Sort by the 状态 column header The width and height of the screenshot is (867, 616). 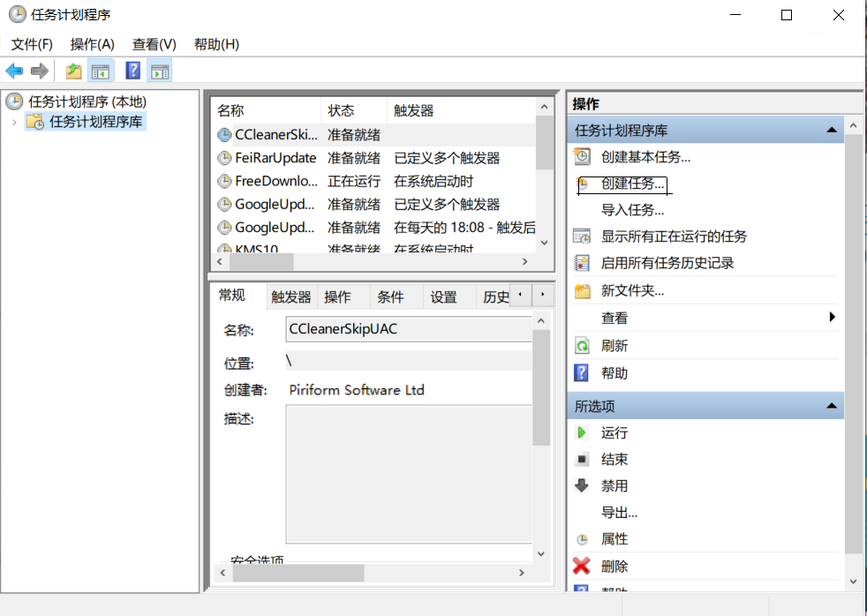pos(354,110)
